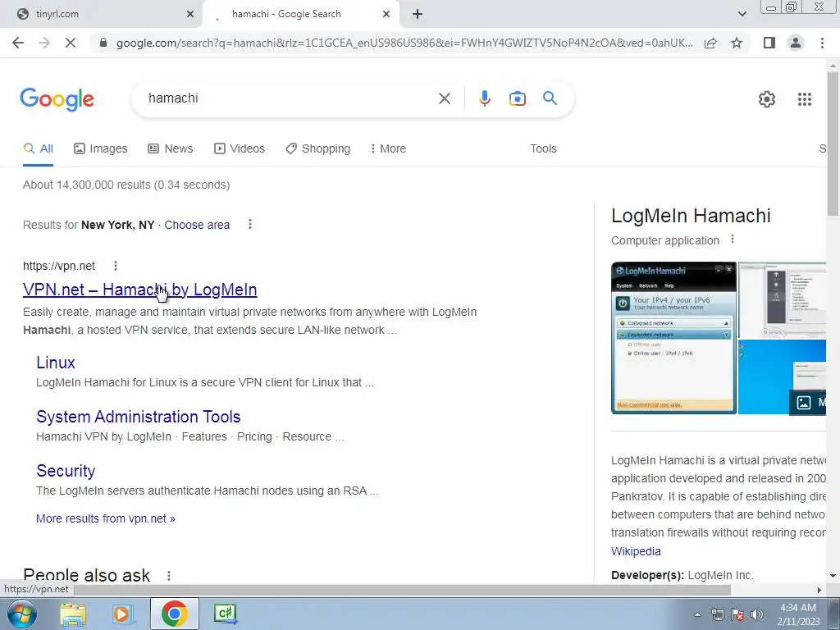This screenshot has height=630, width=840.
Task: Open the Security sitelink
Action: click(66, 471)
